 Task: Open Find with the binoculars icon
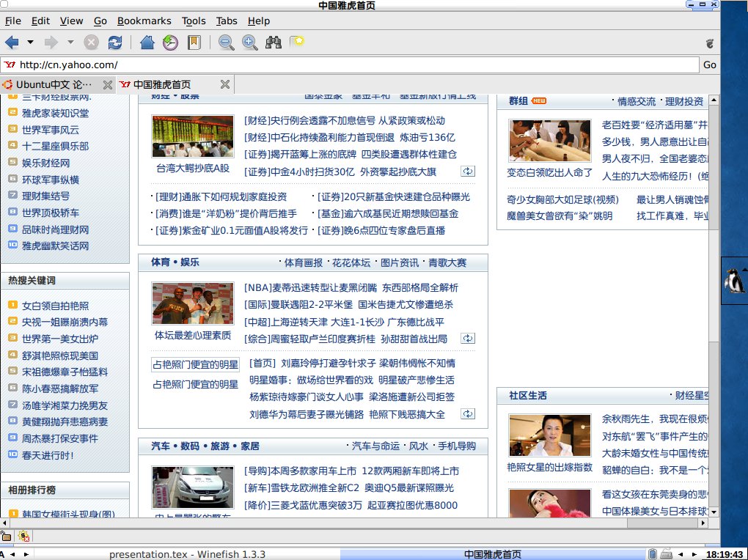274,43
